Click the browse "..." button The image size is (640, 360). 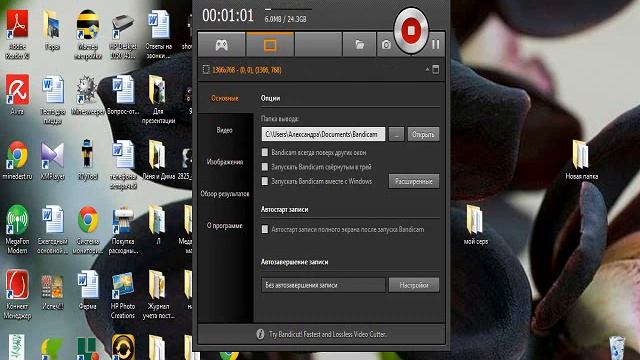[x=396, y=134]
